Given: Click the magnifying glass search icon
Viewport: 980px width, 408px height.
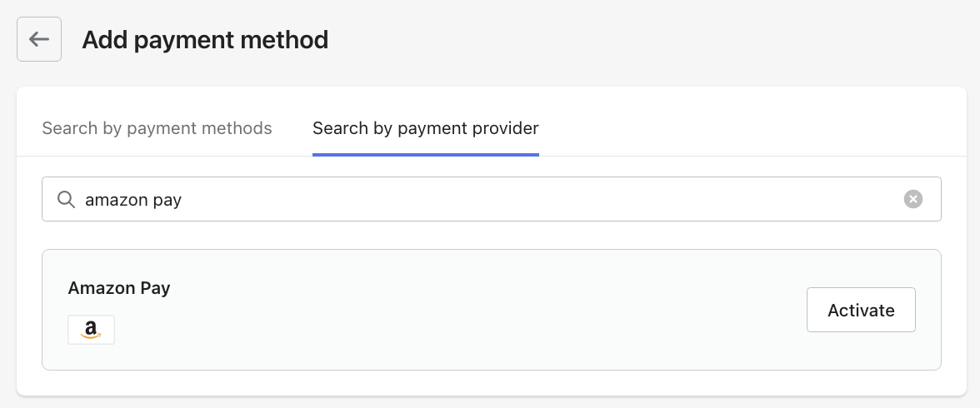Looking at the screenshot, I should click(x=67, y=199).
